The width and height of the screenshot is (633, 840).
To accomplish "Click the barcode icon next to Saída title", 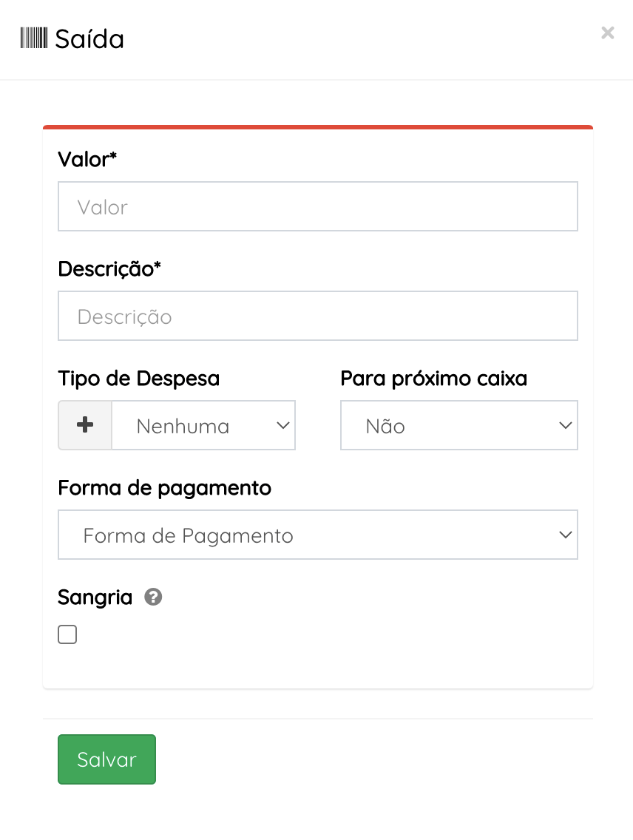I will pos(33,38).
